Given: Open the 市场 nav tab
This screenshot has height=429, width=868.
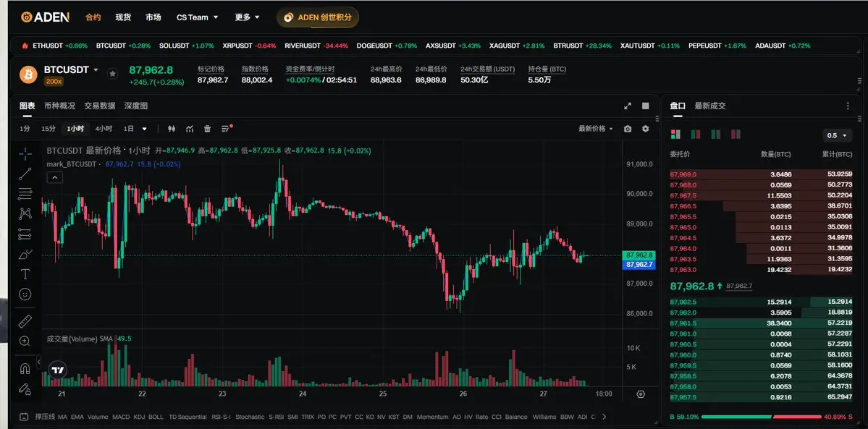Looking at the screenshot, I should click(153, 17).
